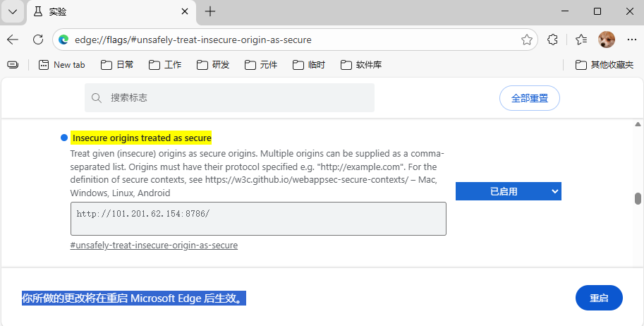The height and width of the screenshot is (326, 644).
Task: Expand the 已启用 flag state dropdown
Action: [x=508, y=191]
